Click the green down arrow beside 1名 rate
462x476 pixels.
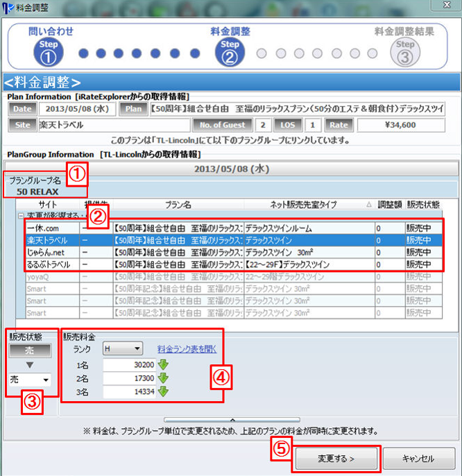(164, 366)
